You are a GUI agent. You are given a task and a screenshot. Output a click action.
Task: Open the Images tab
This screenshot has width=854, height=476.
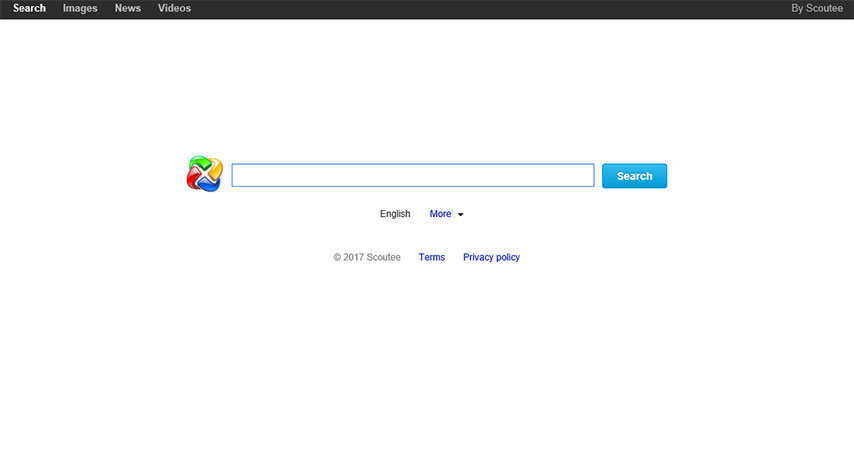pos(80,9)
